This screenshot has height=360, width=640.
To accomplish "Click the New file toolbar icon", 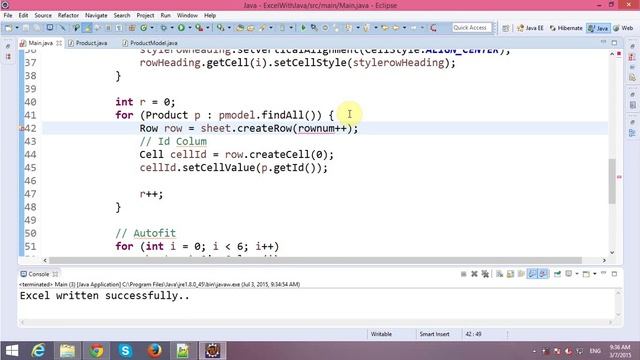I will click(x=9, y=28).
